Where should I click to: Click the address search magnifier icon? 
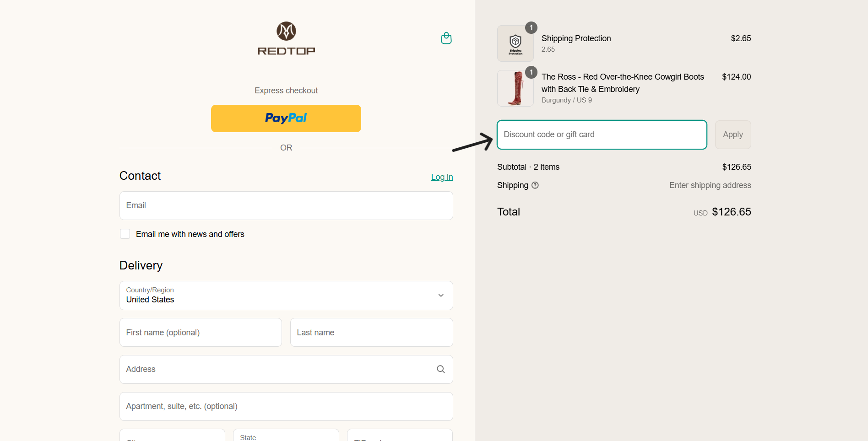tap(440, 369)
